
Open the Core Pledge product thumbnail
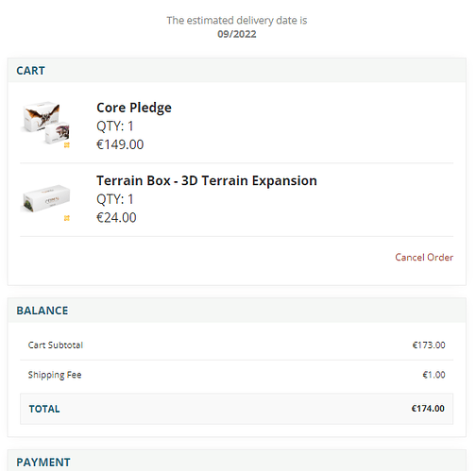click(45, 123)
